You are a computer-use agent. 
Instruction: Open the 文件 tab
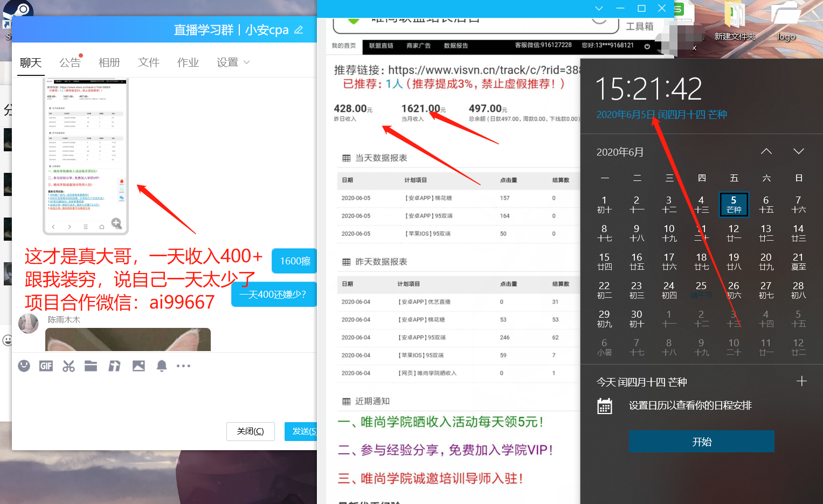(x=149, y=62)
